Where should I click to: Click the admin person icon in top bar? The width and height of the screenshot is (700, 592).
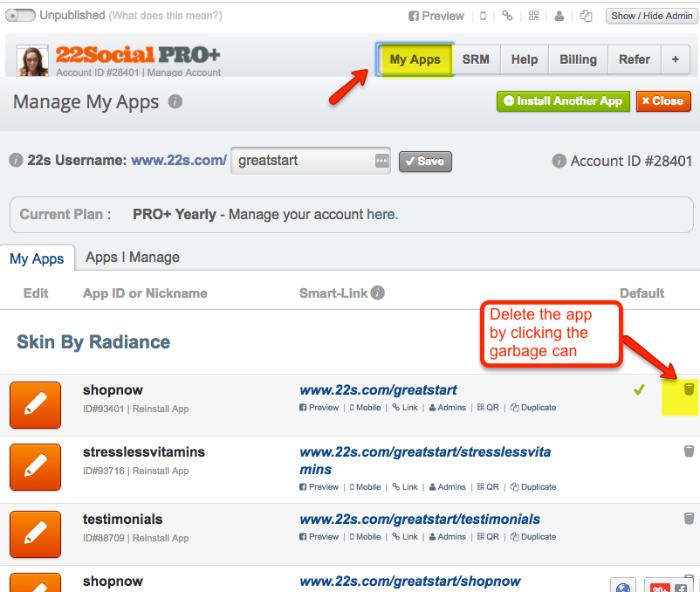[x=559, y=16]
